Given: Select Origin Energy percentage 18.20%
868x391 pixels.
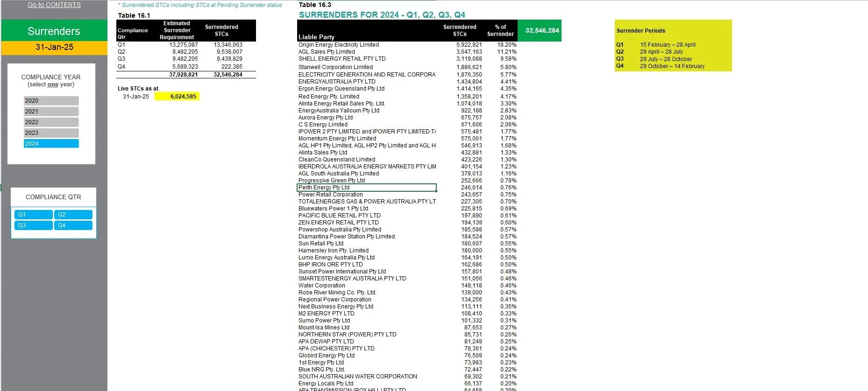Looking at the screenshot, I should click(x=507, y=45).
